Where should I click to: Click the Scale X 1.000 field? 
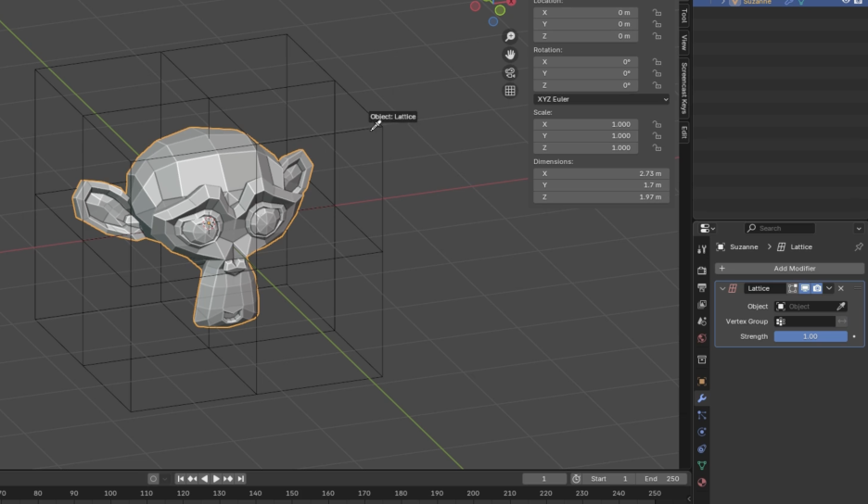pos(586,124)
